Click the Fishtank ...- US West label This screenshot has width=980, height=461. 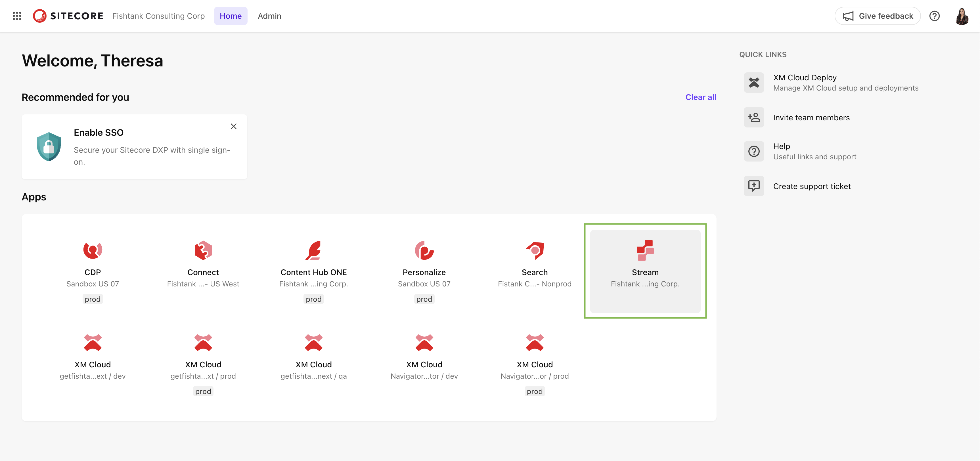[203, 284]
